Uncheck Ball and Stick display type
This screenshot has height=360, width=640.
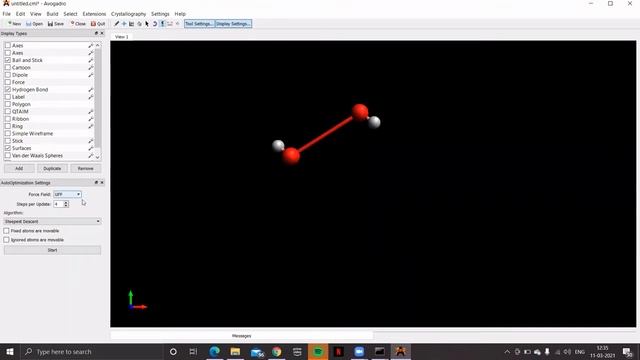tap(8, 60)
